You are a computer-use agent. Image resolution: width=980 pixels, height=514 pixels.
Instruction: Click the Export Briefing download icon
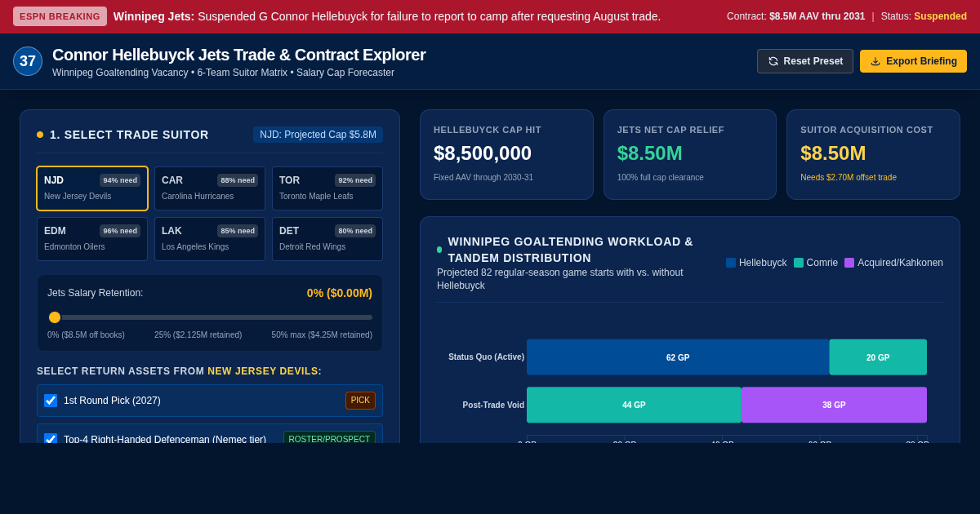tap(875, 61)
